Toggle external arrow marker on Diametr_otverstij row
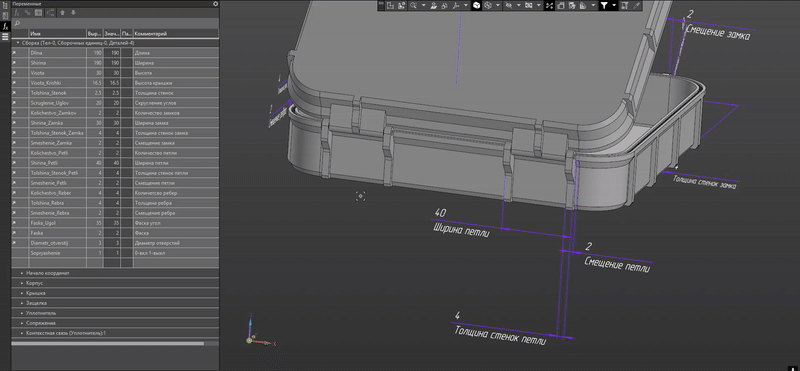Viewport: 800px width, 371px height. (14, 243)
